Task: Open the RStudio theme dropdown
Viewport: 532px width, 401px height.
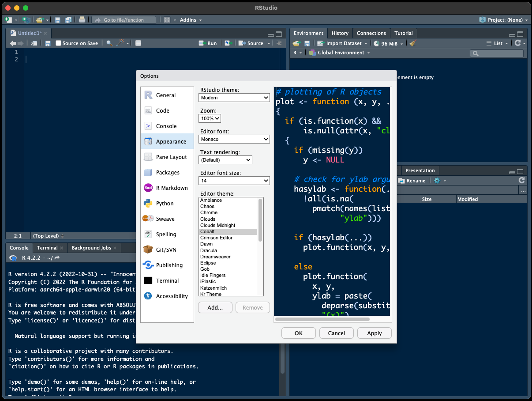Action: point(234,98)
